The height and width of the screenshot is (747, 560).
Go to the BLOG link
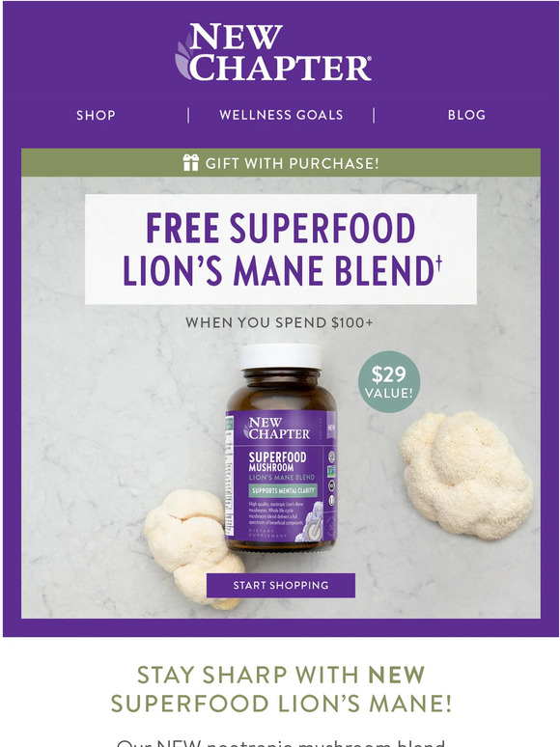click(466, 115)
